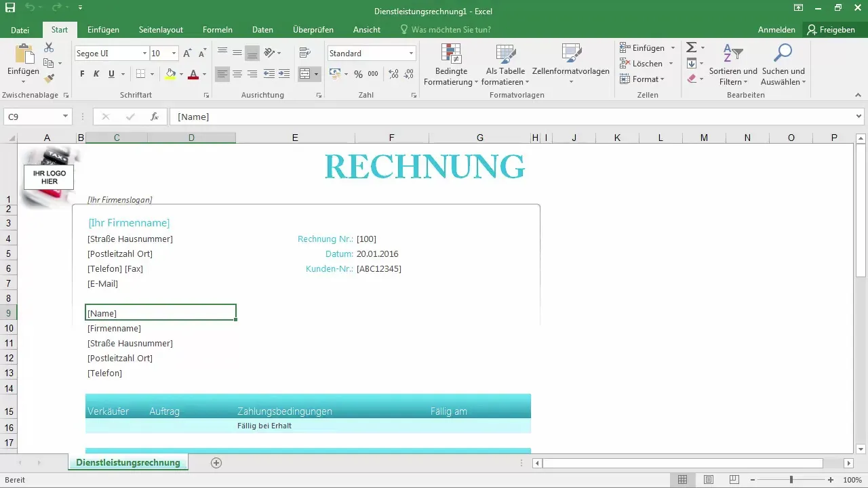Open the Standard number format dropdown
This screenshot has height=488, width=868.
point(412,53)
